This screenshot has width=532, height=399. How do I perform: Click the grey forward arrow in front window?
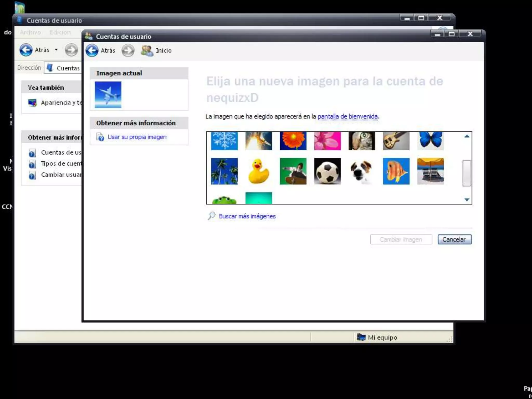pos(128,50)
